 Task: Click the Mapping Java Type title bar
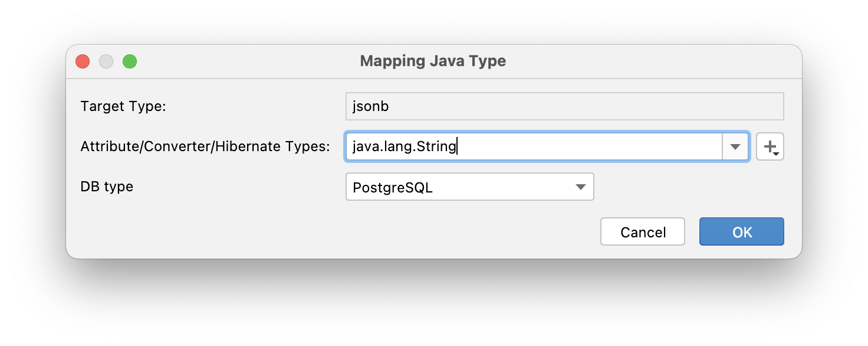[x=433, y=61]
